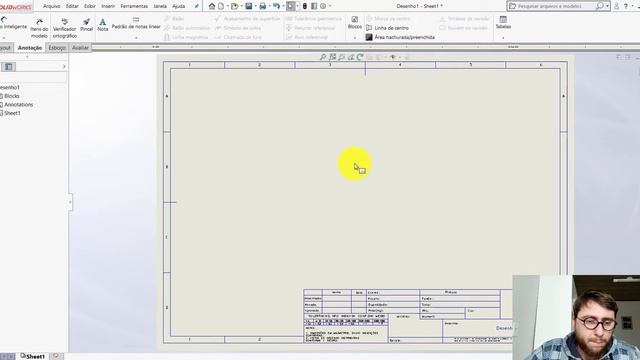Create a new document via New icon
Screen dimensions: 640x360
[x=221, y=6]
